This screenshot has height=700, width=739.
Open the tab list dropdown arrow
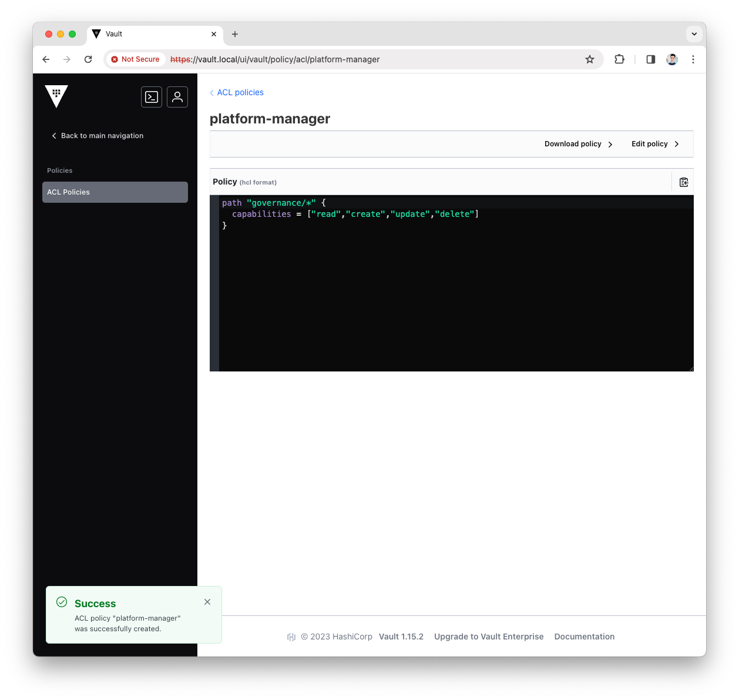point(694,34)
